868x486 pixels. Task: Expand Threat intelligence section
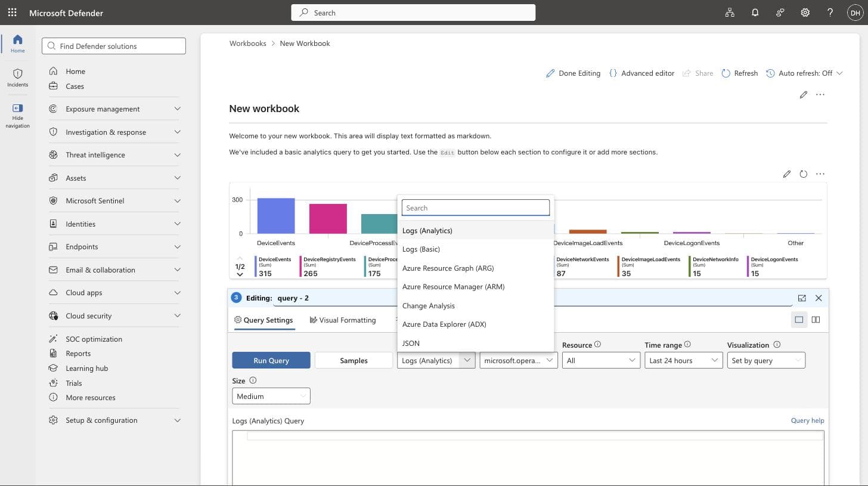[x=114, y=155]
